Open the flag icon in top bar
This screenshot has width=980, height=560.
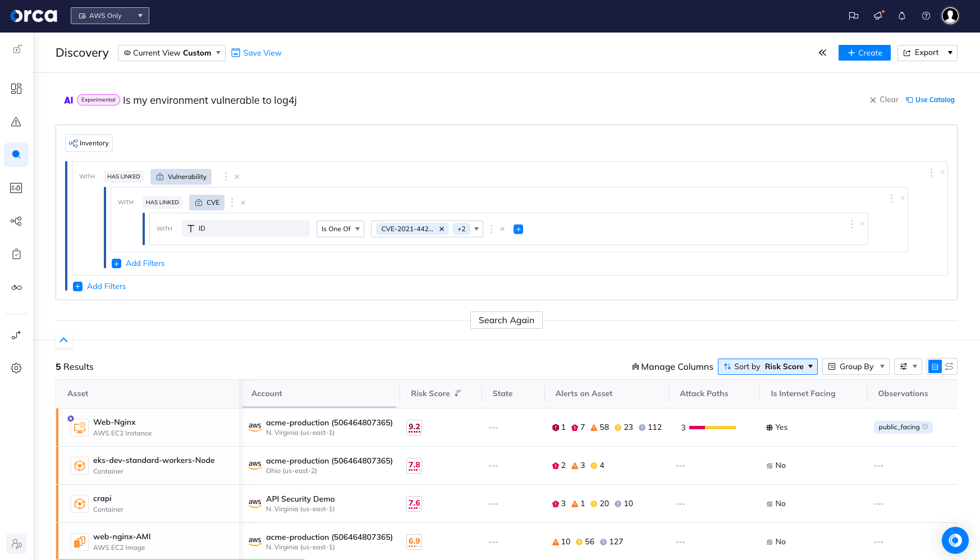pyautogui.click(x=854, y=16)
